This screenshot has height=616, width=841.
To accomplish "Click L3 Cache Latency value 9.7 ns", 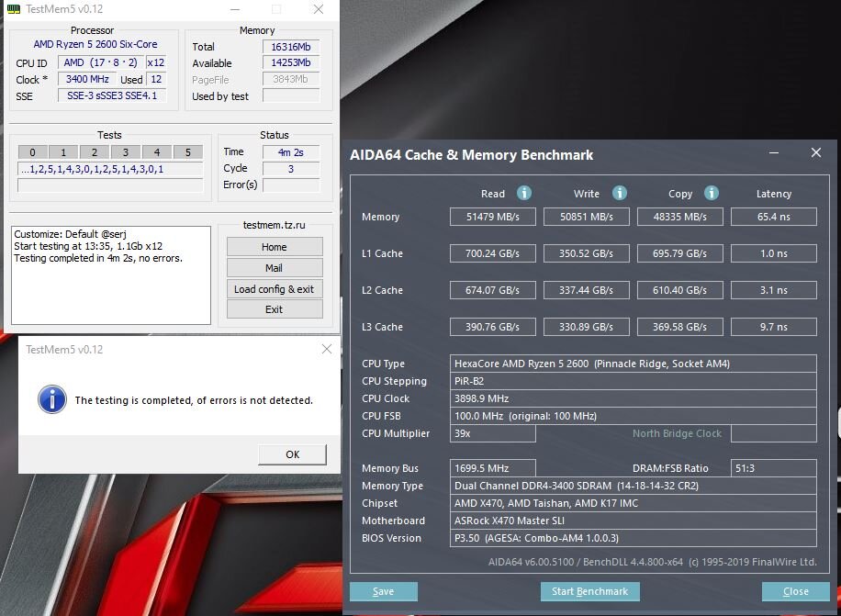I will coord(773,327).
